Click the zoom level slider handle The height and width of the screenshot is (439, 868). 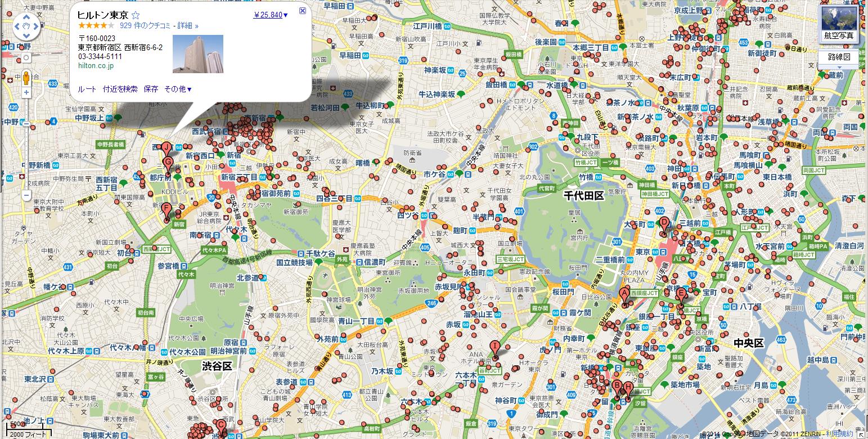point(26,124)
